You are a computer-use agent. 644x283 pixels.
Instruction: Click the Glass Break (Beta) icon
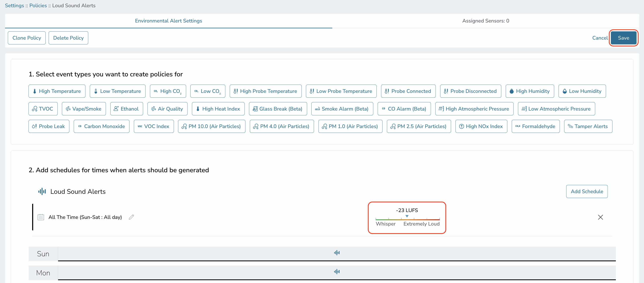pyautogui.click(x=255, y=109)
